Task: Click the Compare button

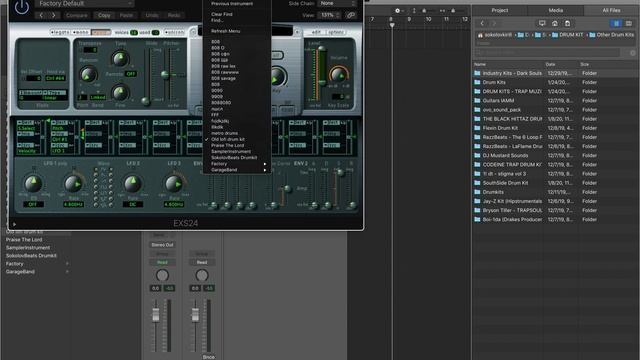Action: coord(77,15)
